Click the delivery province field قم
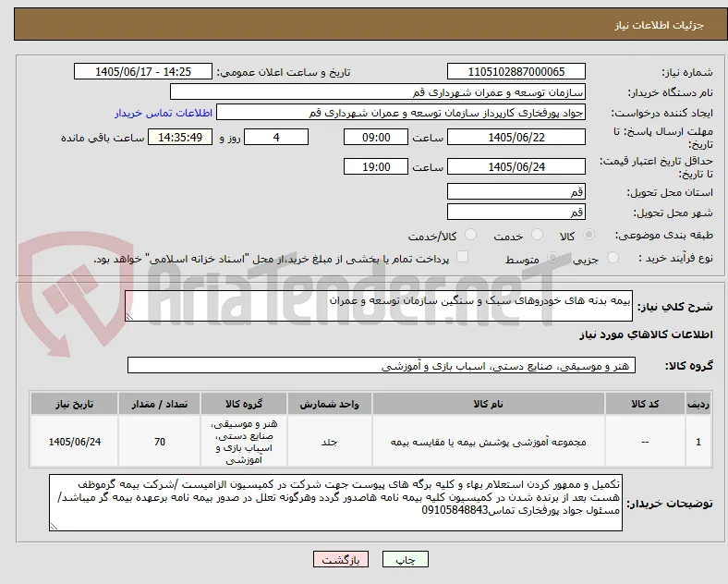Image resolution: width=728 pixels, height=584 pixels. [516, 191]
